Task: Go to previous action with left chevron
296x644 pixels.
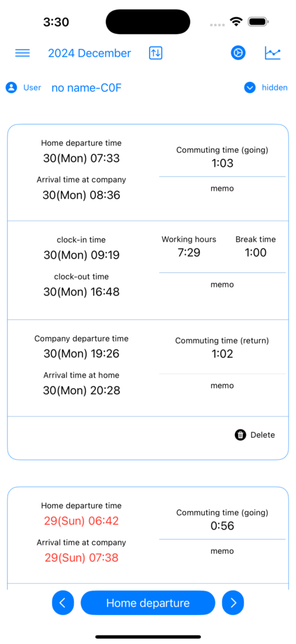Action: [x=63, y=602]
